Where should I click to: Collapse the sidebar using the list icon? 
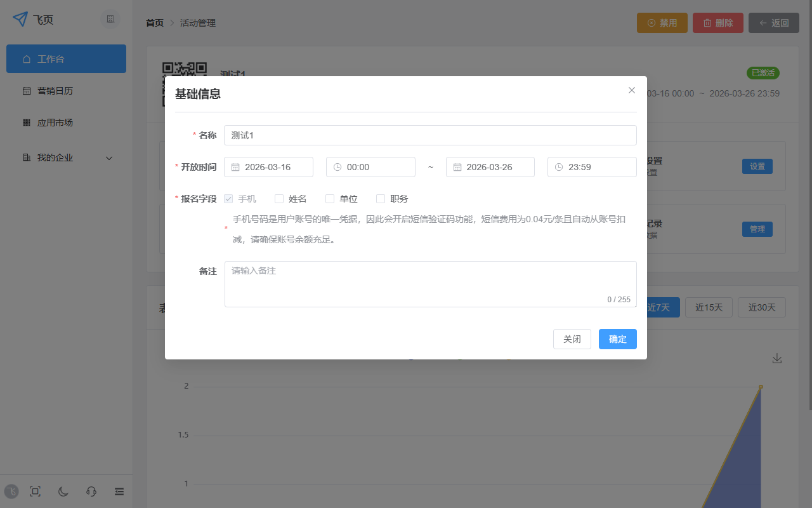[x=119, y=491]
